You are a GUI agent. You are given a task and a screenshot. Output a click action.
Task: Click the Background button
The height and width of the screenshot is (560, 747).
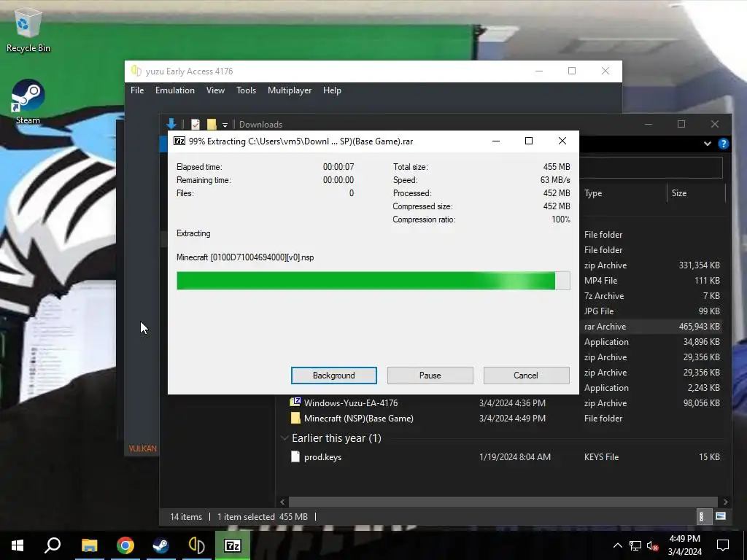334,376
